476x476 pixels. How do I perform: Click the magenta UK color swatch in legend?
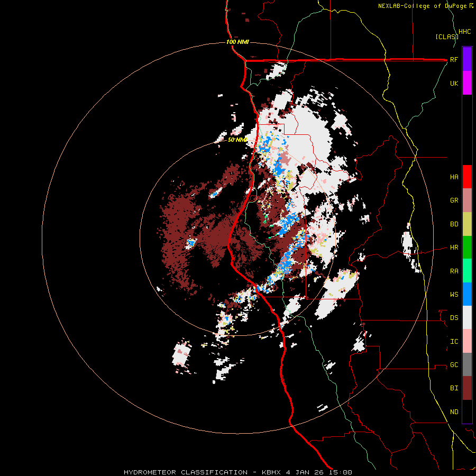click(467, 83)
